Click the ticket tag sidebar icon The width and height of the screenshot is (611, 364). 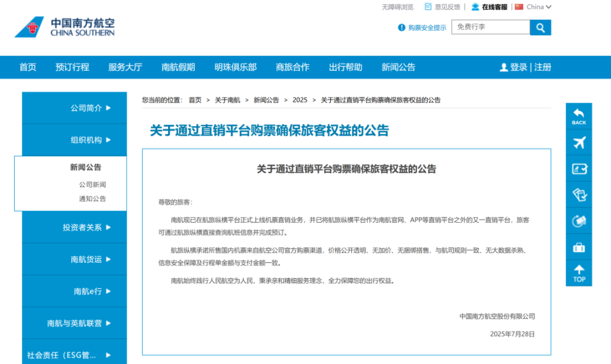tap(579, 195)
